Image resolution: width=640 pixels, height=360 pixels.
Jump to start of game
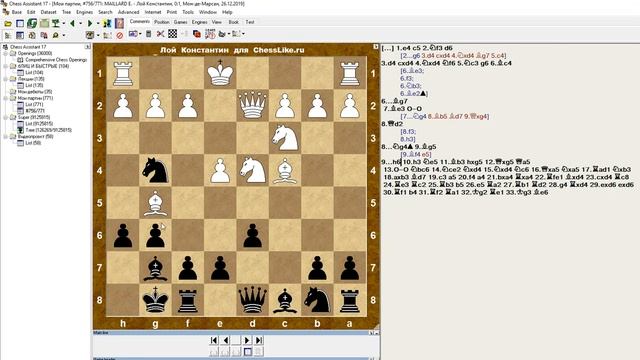pos(214,340)
